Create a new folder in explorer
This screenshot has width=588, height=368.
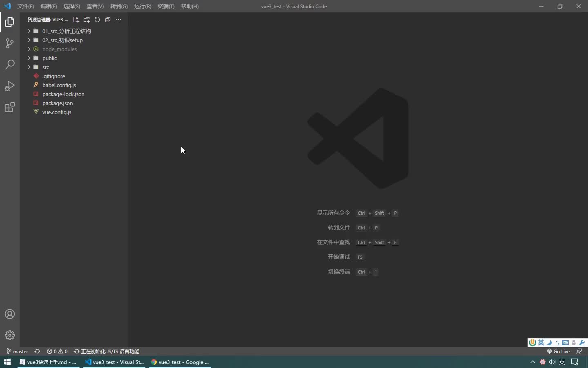pos(87,20)
